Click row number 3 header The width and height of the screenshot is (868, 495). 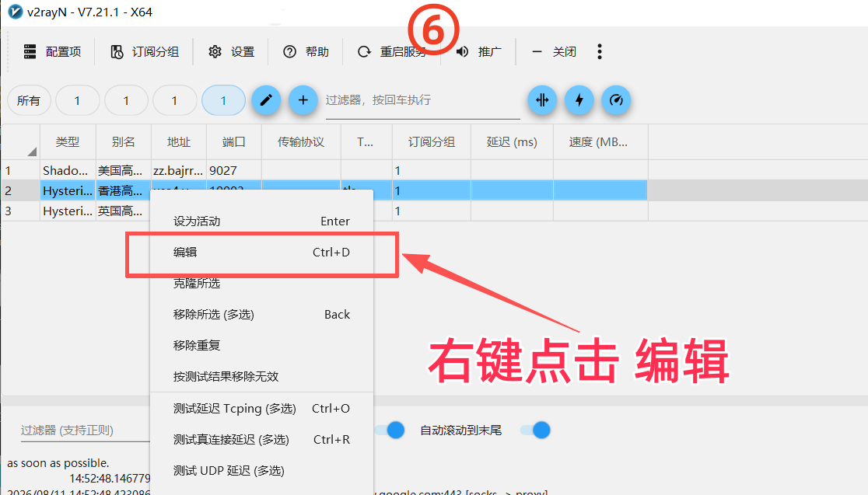(x=20, y=211)
